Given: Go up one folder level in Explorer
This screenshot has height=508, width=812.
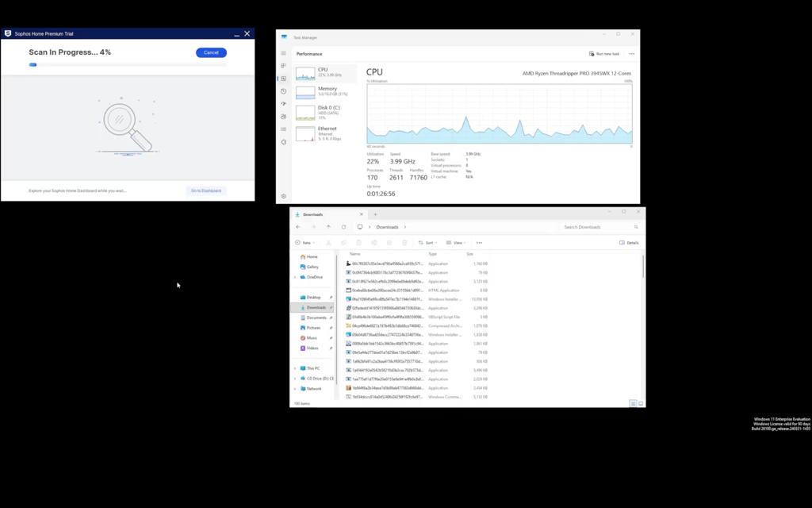Looking at the screenshot, I should coord(328,227).
